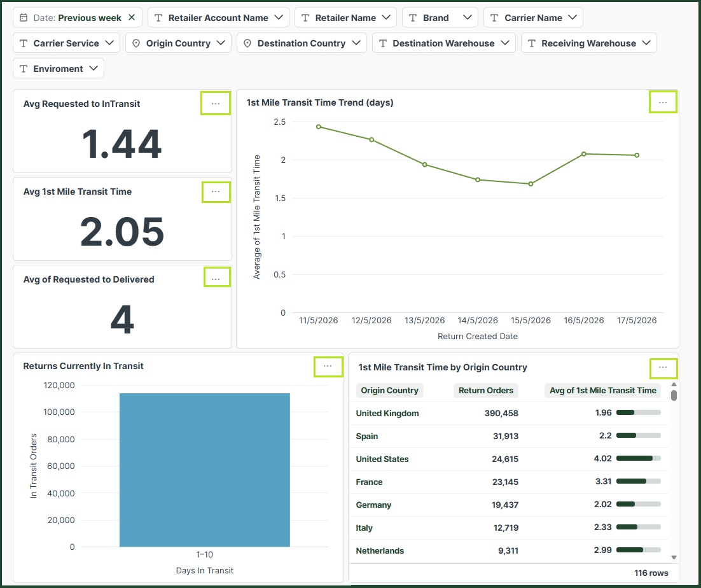Sort by the Return Orders column header
Viewport: 701px width, 588px height.
coord(485,390)
